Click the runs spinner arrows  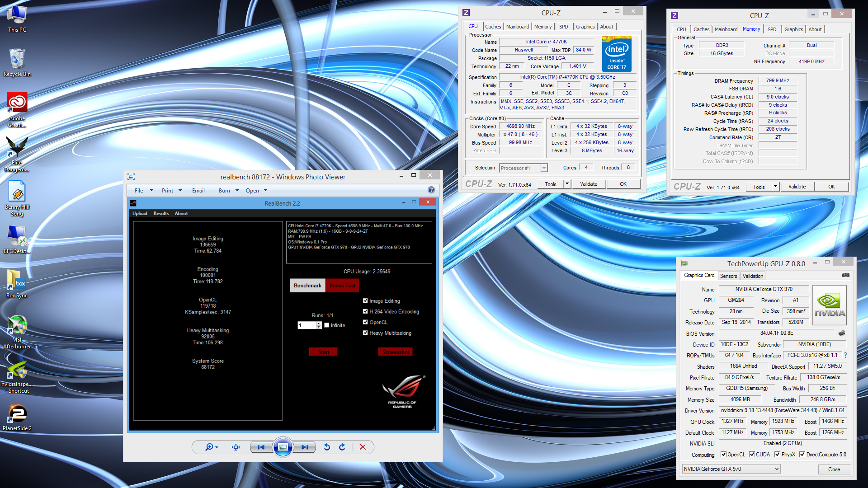[x=319, y=325]
